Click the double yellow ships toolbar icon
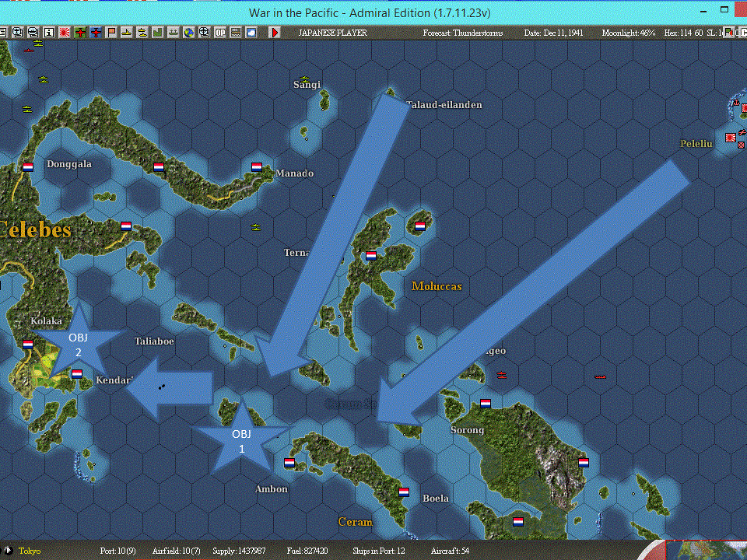 click(x=142, y=33)
